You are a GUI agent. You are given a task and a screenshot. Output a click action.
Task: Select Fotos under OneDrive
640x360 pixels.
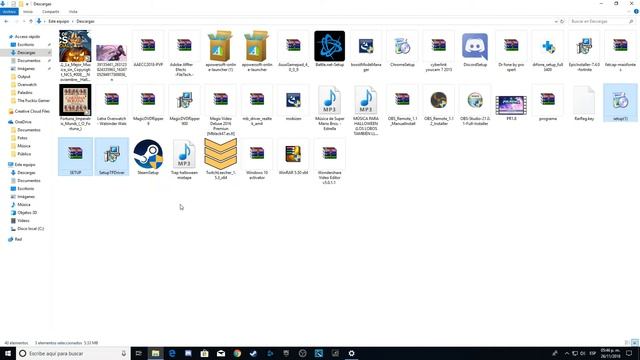22,138
